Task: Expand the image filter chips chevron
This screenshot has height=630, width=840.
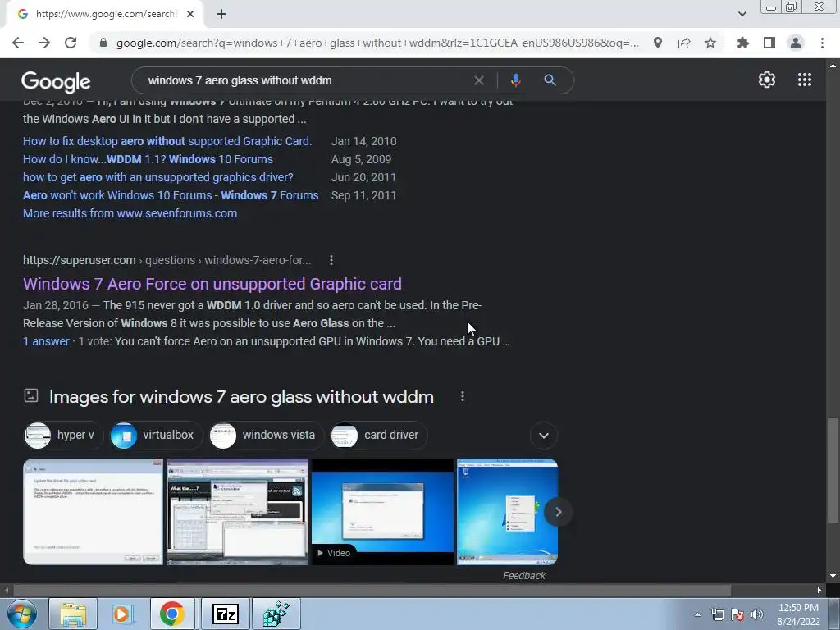Action: click(x=544, y=436)
